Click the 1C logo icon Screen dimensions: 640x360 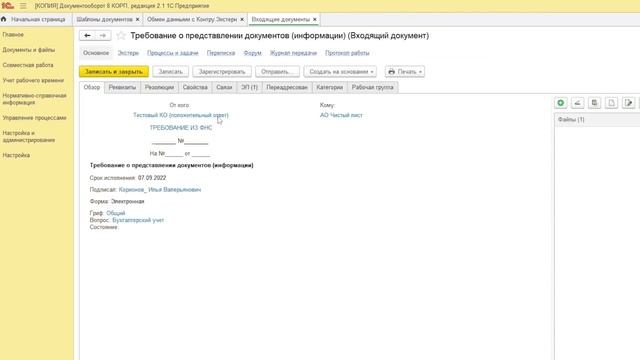pos(7,6)
